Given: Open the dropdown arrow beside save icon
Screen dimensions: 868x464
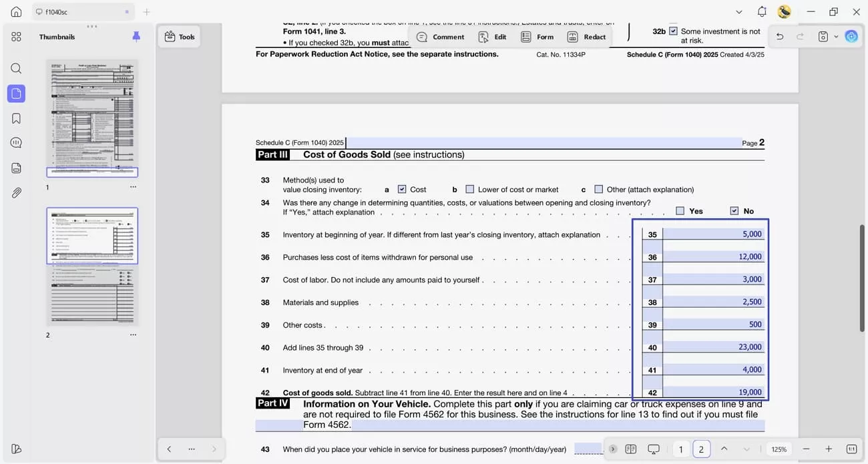Looking at the screenshot, I should (x=836, y=37).
